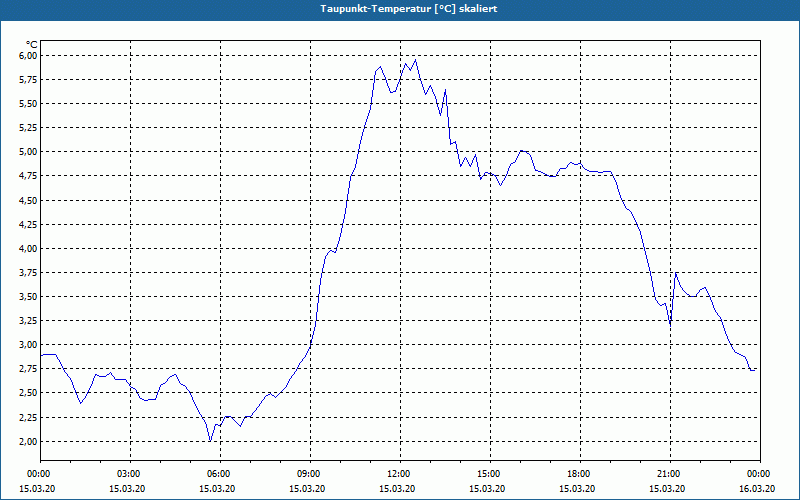Select the 5,50 y-axis label
This screenshot has height=500, width=800.
[x=28, y=104]
